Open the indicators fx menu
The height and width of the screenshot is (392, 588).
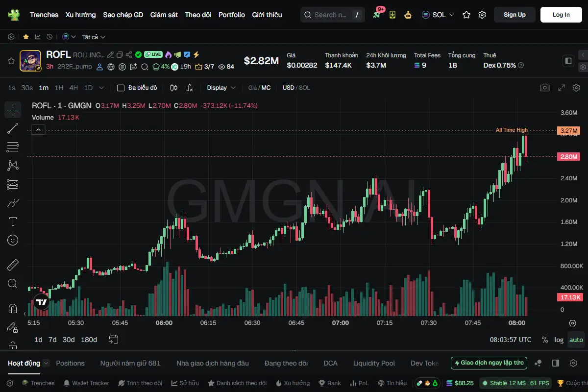tap(190, 88)
